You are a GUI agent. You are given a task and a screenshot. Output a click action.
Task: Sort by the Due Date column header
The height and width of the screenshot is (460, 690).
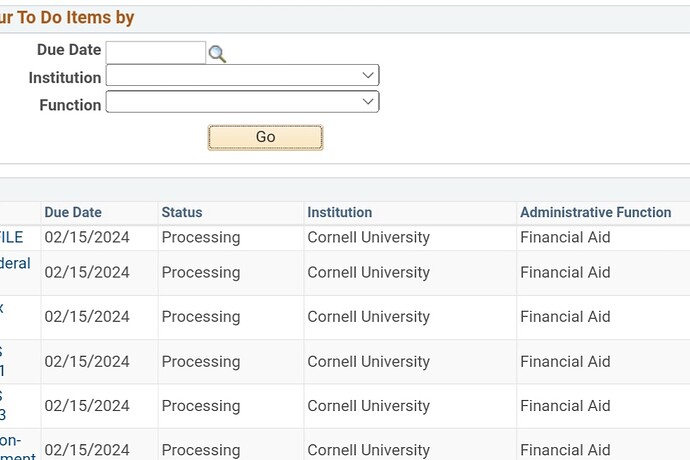(73, 212)
